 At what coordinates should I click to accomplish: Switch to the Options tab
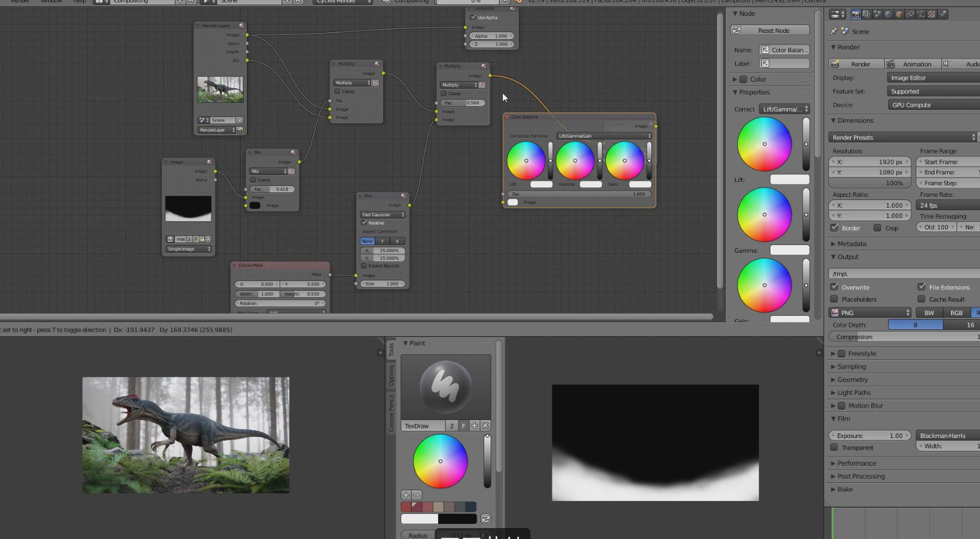391,376
